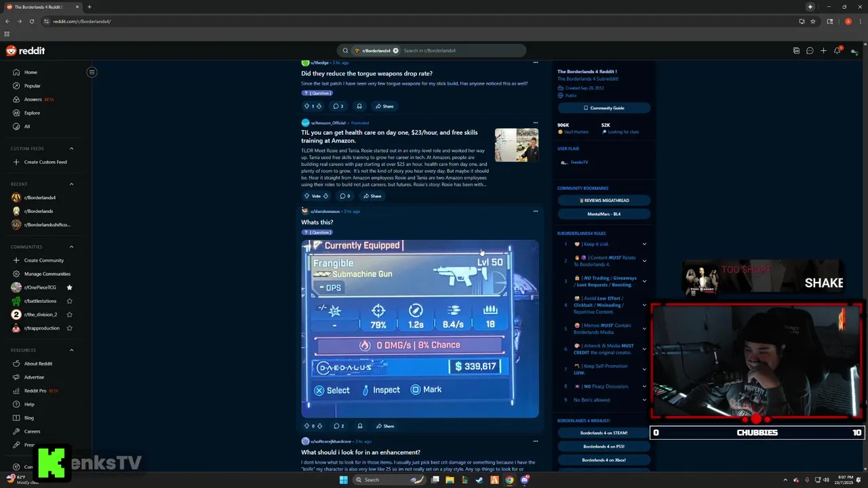
Task: Click the create post plus icon
Action: tap(823, 51)
